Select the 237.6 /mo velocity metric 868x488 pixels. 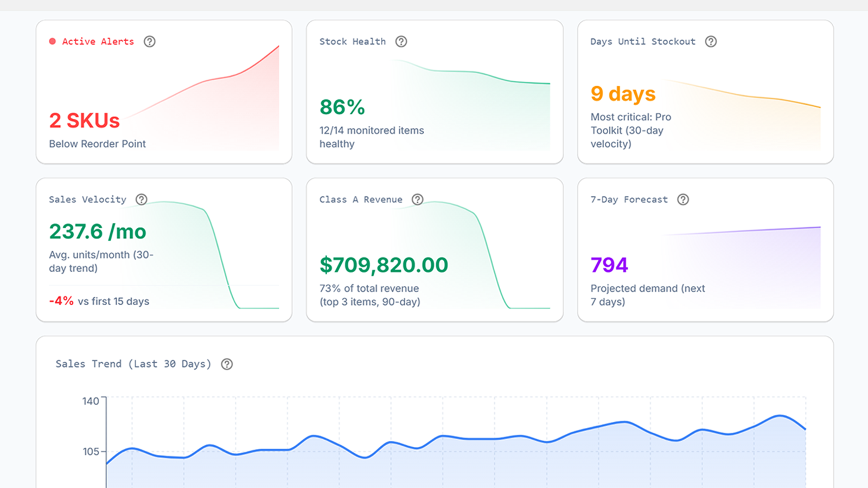tap(97, 232)
